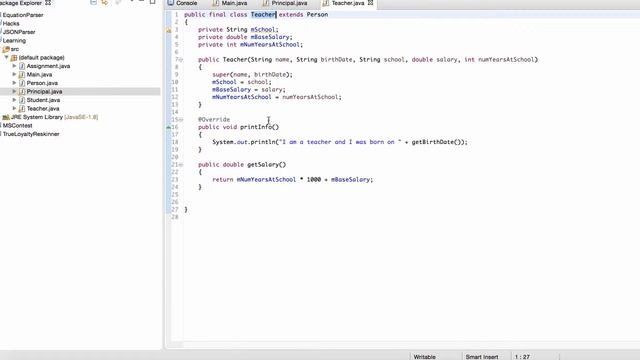The width and height of the screenshot is (640, 360).
Task: Expand Main.java in the tree
Action: pos(14,74)
